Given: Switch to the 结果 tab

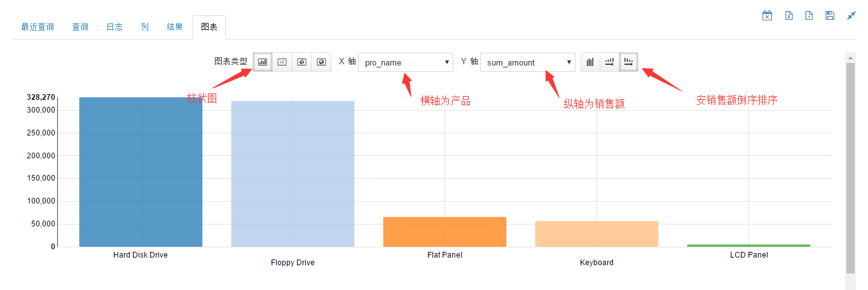Looking at the screenshot, I should click(x=175, y=27).
